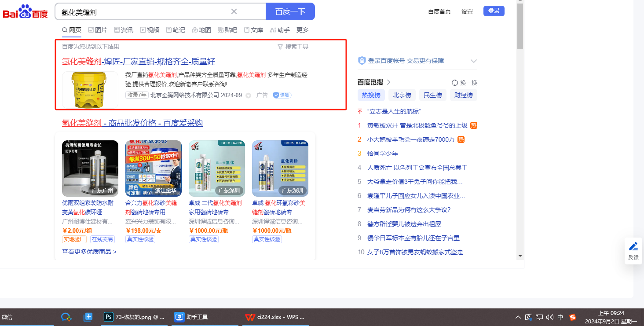This screenshot has width=644, height=326.
Task: Open 登录百度帐号 交易更有保障 link
Action: pos(406,61)
